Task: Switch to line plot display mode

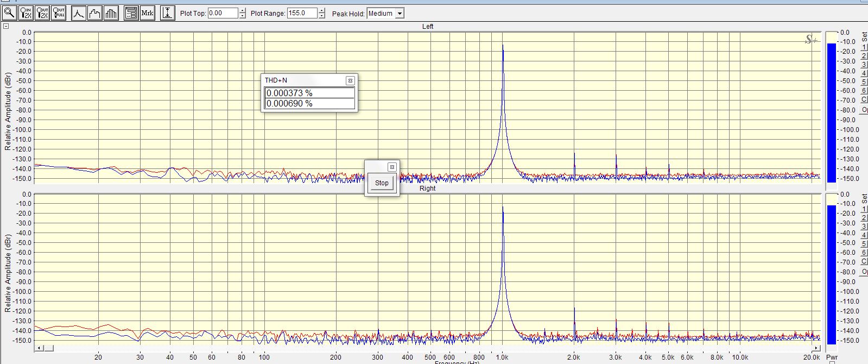Action: (x=79, y=13)
